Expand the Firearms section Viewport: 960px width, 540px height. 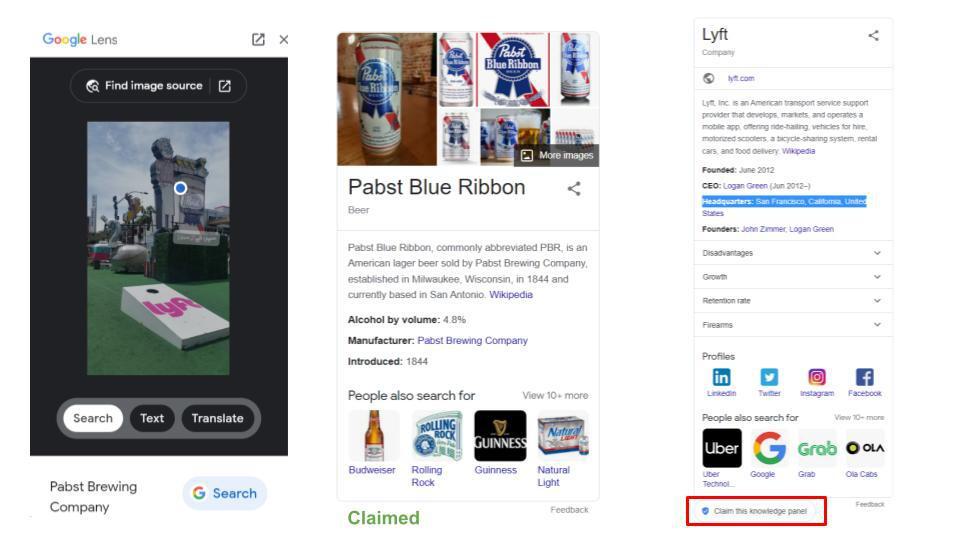(877, 325)
